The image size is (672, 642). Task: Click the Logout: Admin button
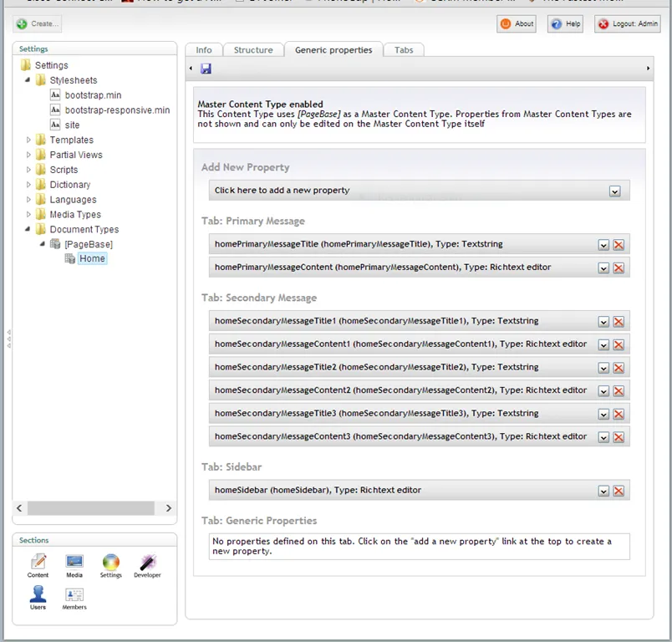pyautogui.click(x=627, y=24)
